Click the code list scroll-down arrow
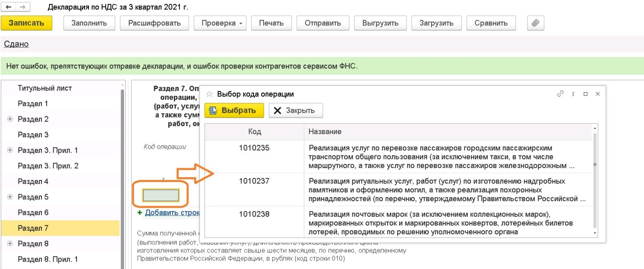This screenshot has width=644, height=269. coord(595,233)
